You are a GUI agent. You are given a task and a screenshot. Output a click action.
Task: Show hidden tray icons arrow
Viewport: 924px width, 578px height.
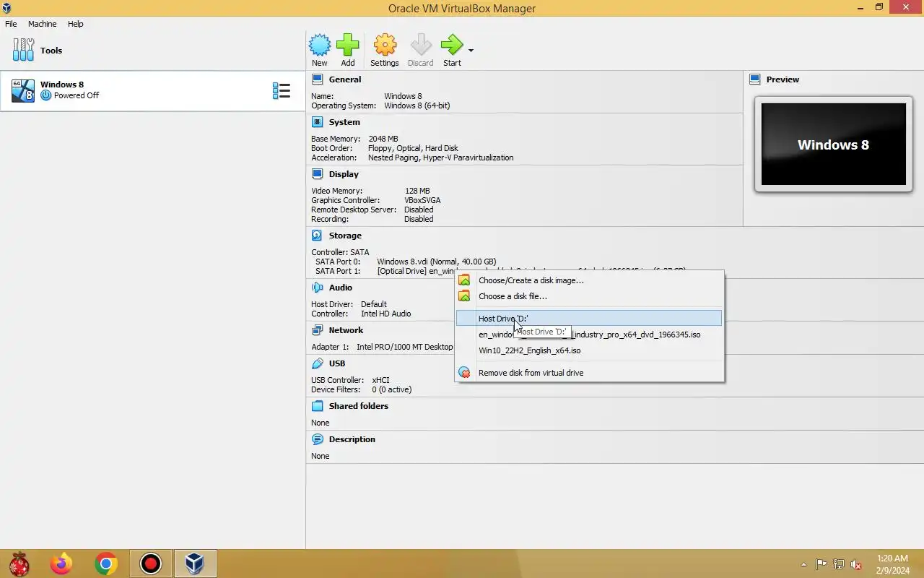[804, 564]
